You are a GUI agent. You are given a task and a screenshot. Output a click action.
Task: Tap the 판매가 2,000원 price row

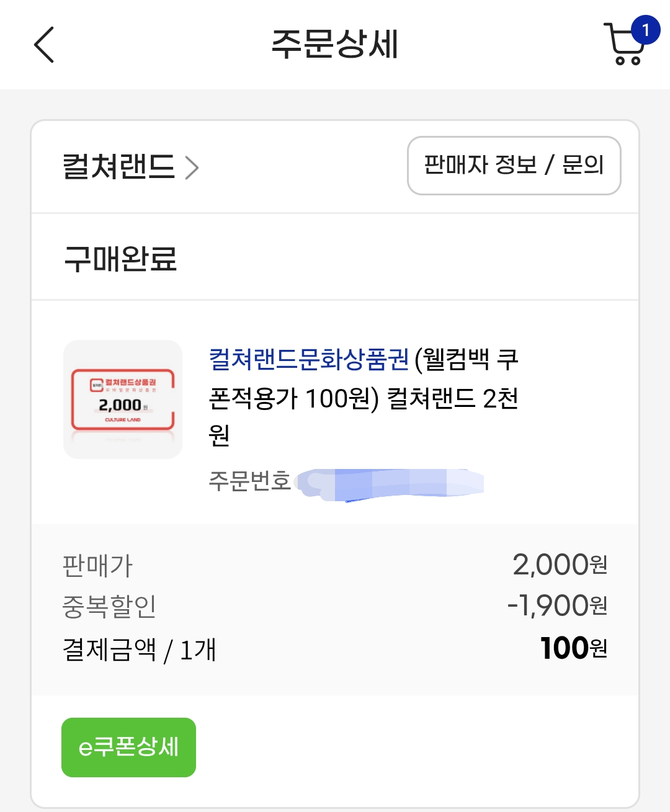click(x=335, y=565)
